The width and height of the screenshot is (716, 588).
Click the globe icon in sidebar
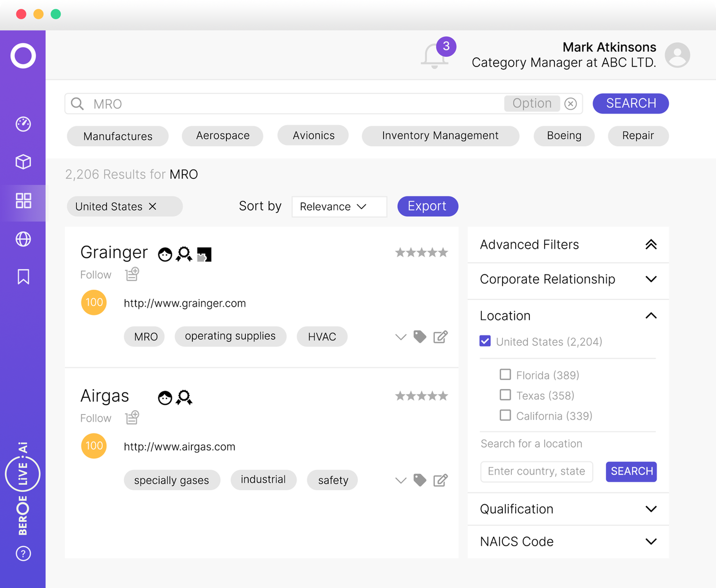coord(23,239)
